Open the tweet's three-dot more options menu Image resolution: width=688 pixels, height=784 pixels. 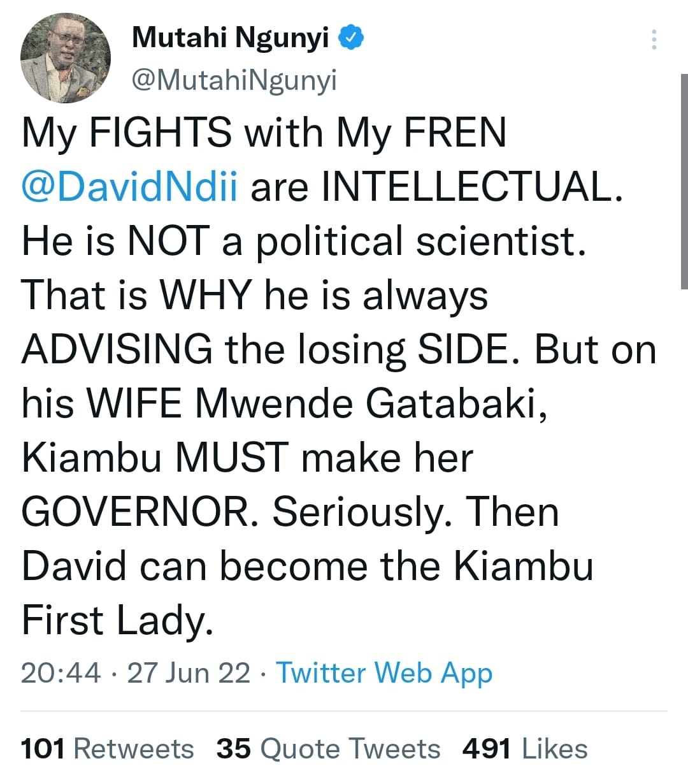654,40
